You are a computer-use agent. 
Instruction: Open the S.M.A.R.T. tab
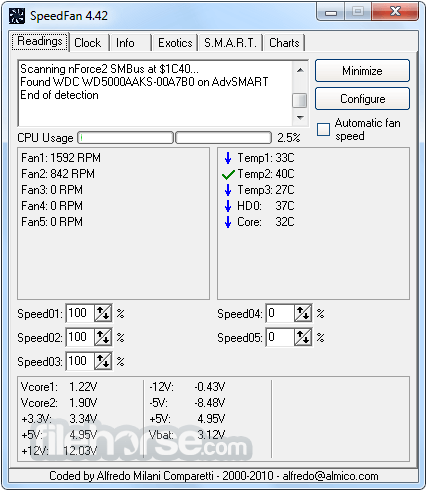coord(230,43)
